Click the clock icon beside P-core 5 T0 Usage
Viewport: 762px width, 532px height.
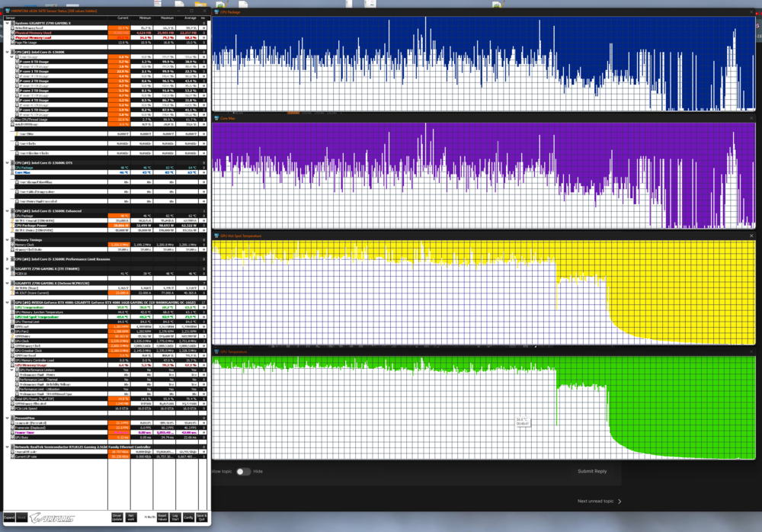tap(17, 110)
